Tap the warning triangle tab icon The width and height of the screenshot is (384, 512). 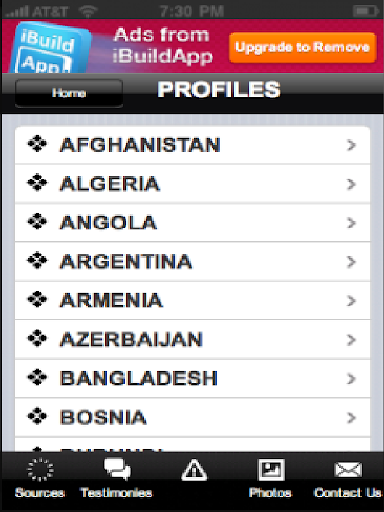point(194,470)
